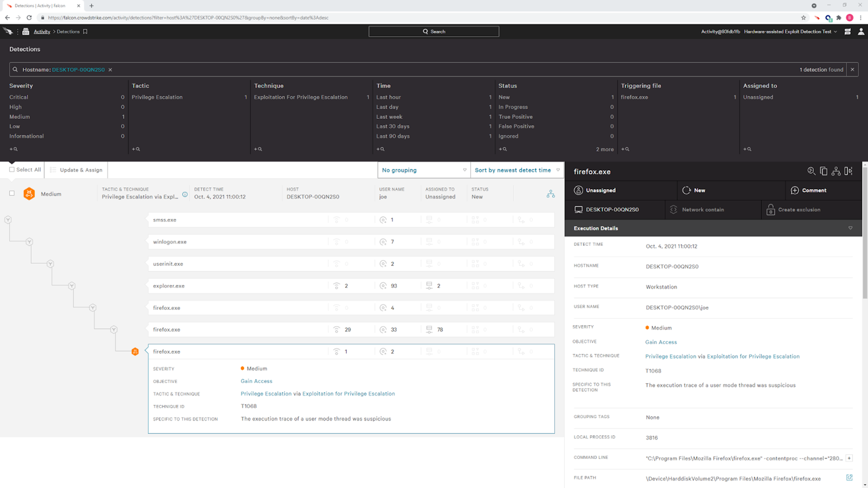Open the Sort by newest detect time dropdown
Screen dimensions: 868x488
coord(517,170)
